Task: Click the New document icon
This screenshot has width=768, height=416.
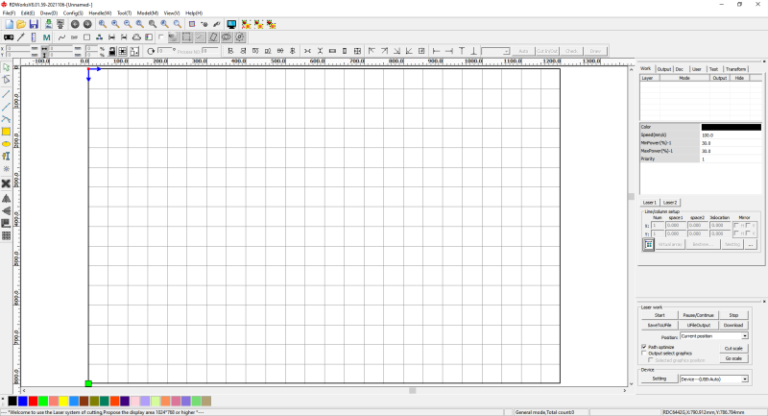Action: 8,23
